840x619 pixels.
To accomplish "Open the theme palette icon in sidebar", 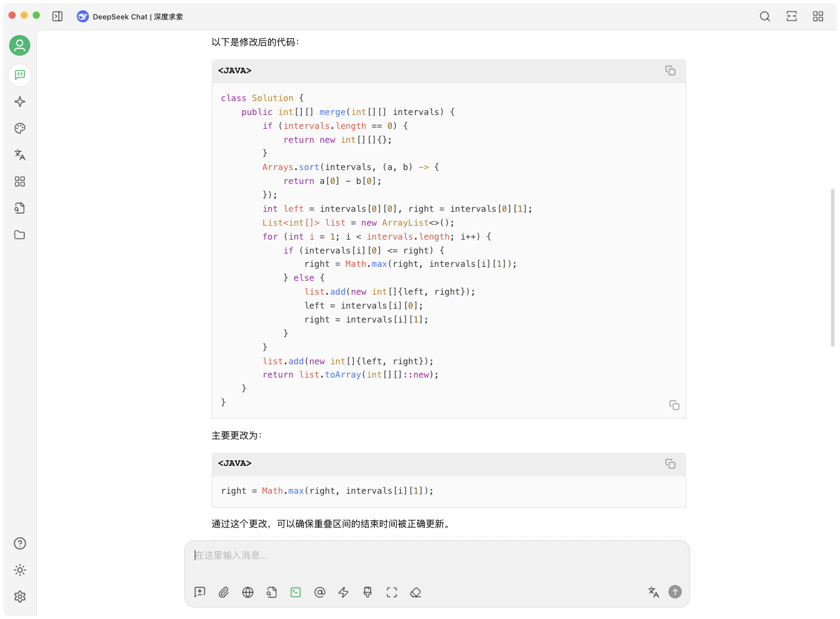I will [19, 128].
